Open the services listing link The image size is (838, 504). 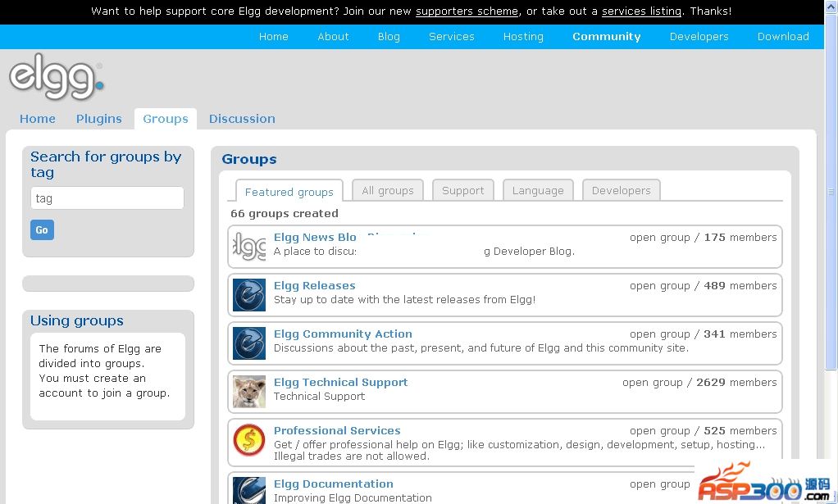[x=641, y=11]
